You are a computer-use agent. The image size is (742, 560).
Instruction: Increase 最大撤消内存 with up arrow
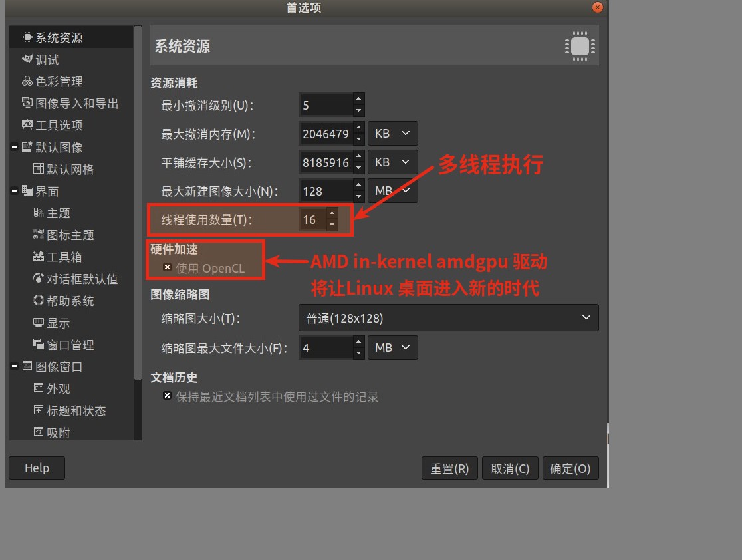(358, 127)
